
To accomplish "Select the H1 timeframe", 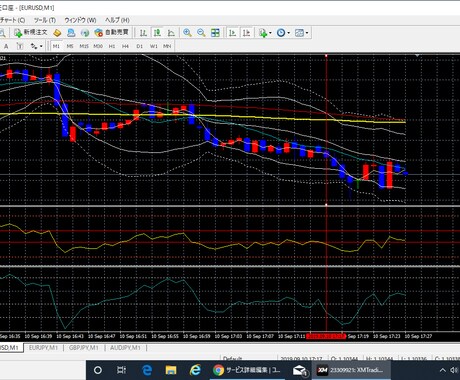I will pos(112,46).
